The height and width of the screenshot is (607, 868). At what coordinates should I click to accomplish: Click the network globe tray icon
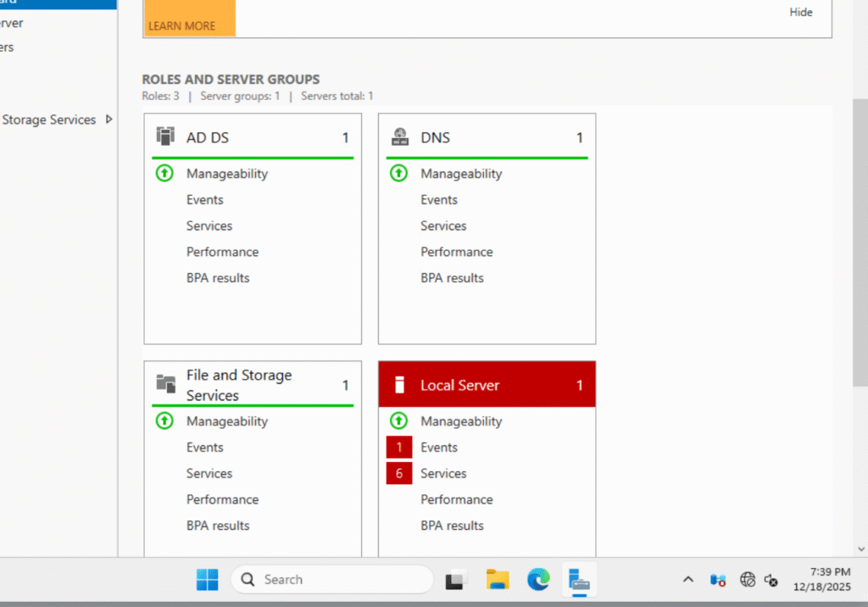[x=747, y=580]
